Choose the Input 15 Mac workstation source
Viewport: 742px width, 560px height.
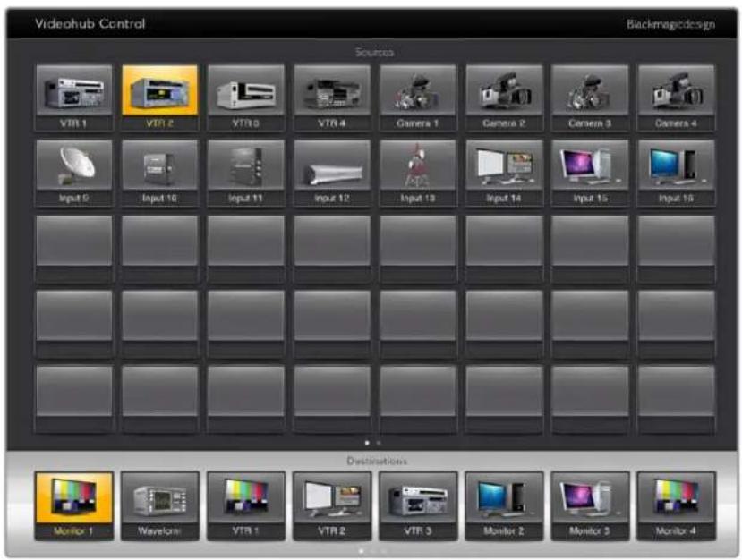click(x=590, y=173)
